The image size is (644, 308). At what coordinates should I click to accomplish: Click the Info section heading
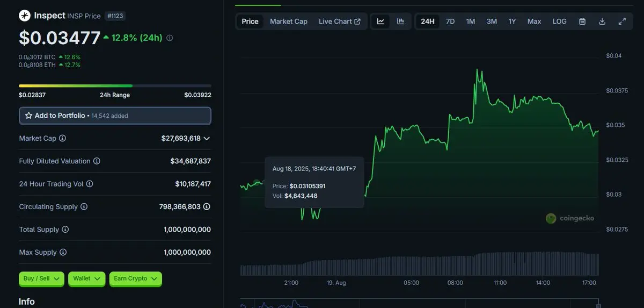[27, 302]
